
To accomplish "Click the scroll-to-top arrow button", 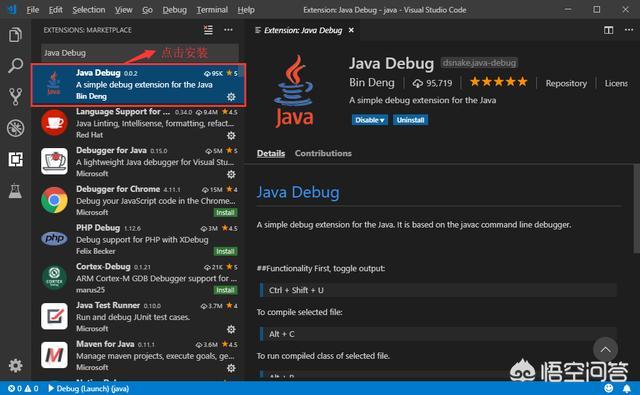I will (x=605, y=349).
